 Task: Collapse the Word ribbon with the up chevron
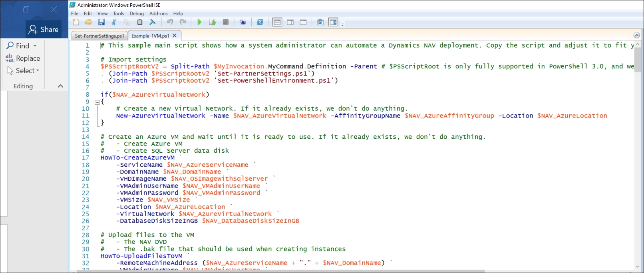click(x=60, y=86)
